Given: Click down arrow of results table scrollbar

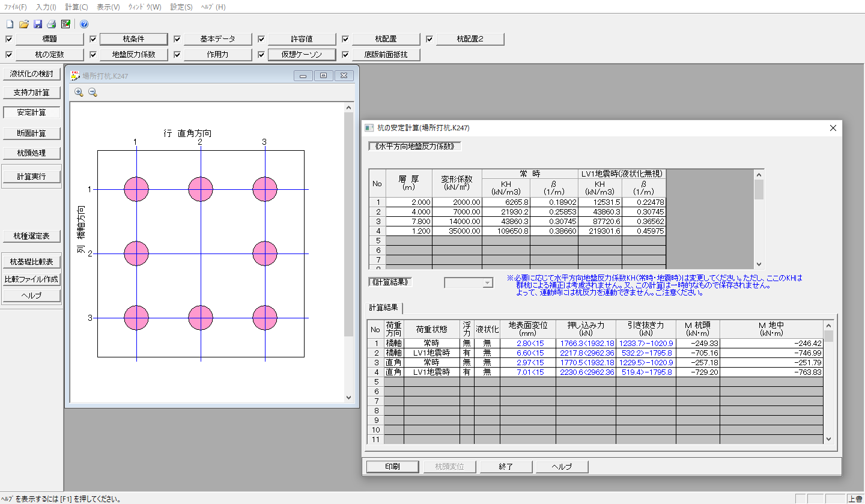Looking at the screenshot, I should point(828,439).
